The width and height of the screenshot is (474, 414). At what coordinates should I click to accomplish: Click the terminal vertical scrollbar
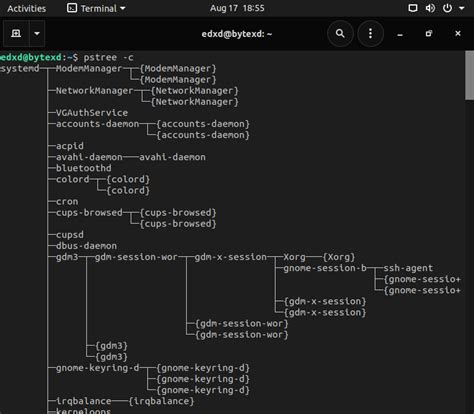tap(469, 75)
